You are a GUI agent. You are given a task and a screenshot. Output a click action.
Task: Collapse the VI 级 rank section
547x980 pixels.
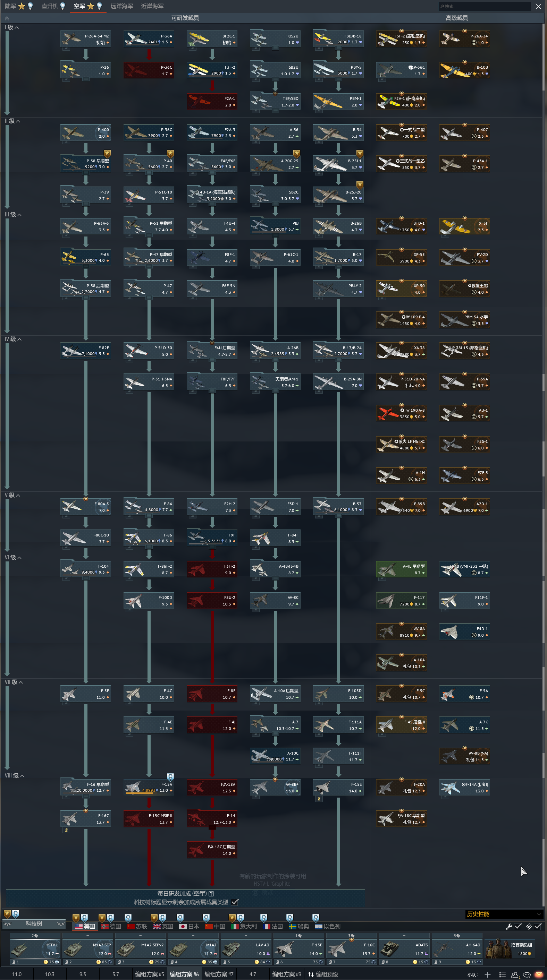[x=13, y=557]
